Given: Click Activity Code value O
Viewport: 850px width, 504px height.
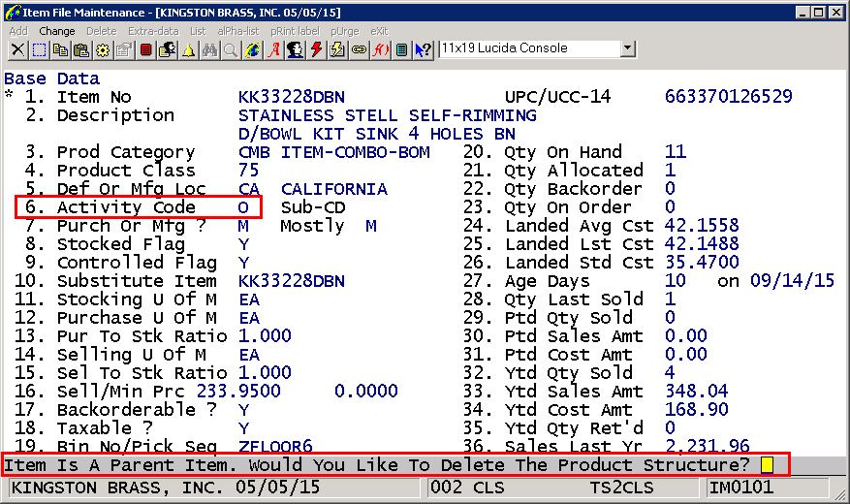Looking at the screenshot, I should coord(243,207).
